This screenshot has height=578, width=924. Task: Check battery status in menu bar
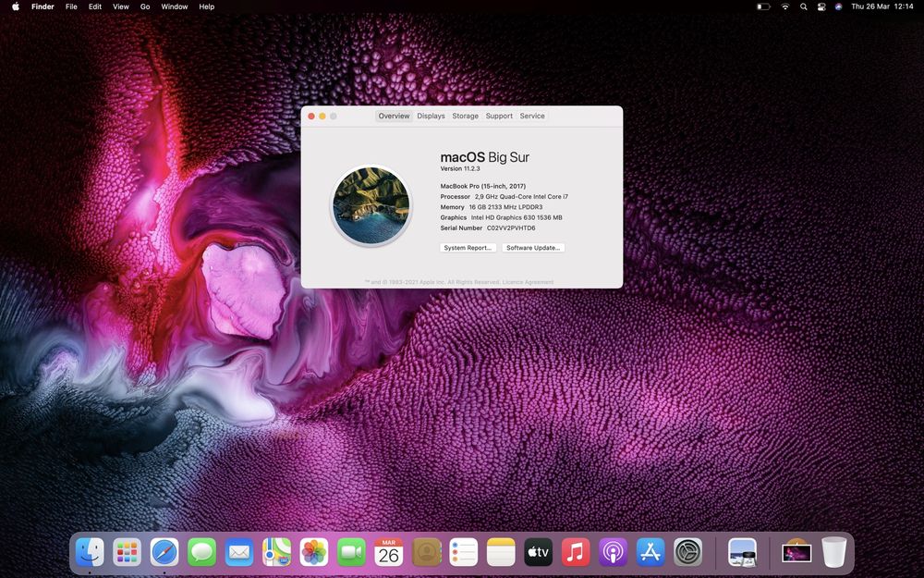coord(764,6)
